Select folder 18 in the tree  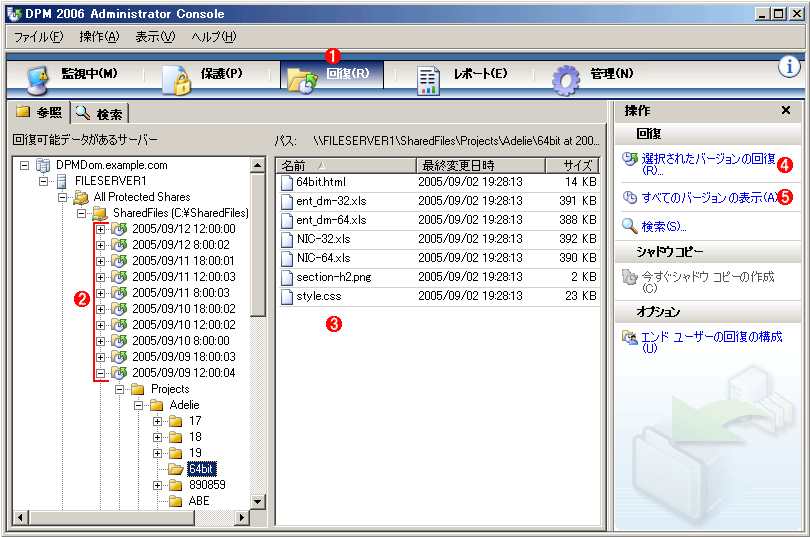click(x=195, y=437)
